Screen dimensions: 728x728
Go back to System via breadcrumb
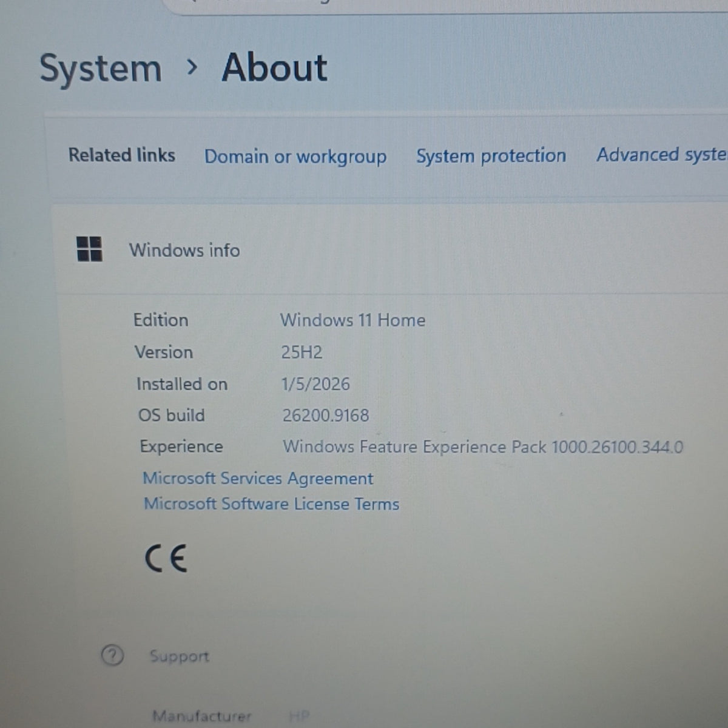(x=101, y=68)
